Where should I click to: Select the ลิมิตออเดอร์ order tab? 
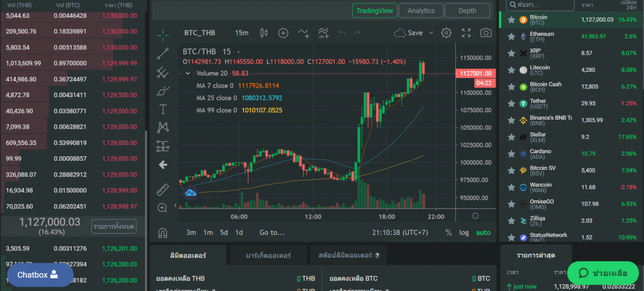tap(187, 256)
